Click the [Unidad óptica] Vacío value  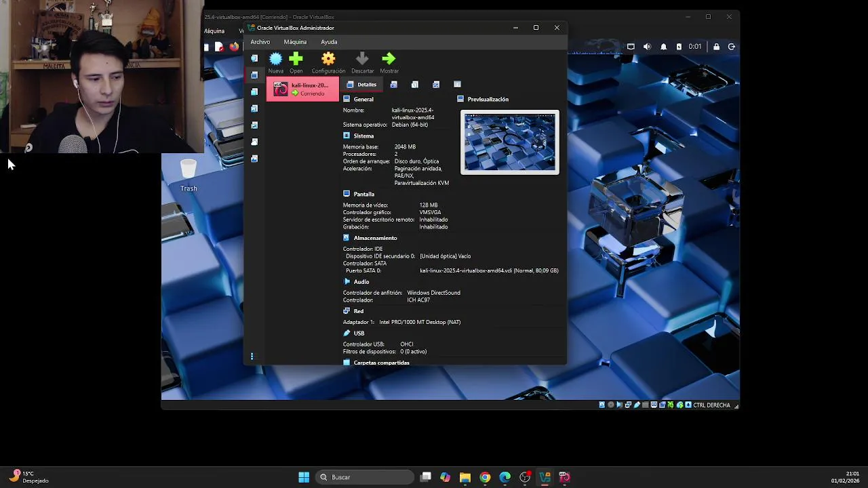tap(445, 256)
